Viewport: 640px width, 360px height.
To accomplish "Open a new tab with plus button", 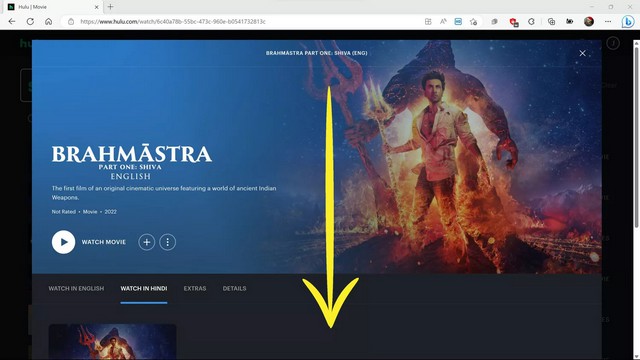I will 110,7.
